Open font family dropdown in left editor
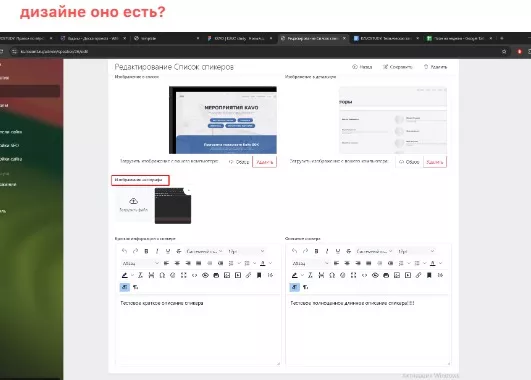 pos(204,251)
